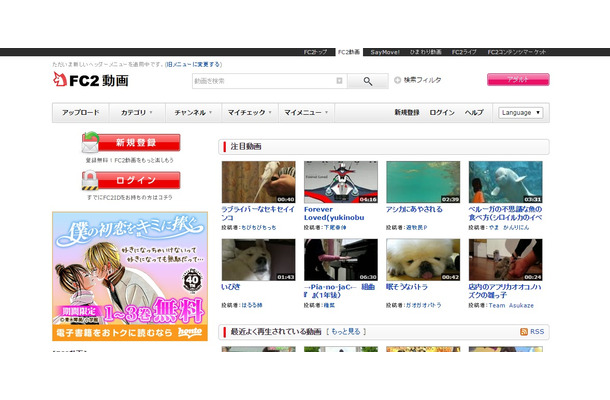Click the →Pia-no-jaC← video title
Image resolution: width=610 pixels, height=400 pixels.
tap(339, 291)
